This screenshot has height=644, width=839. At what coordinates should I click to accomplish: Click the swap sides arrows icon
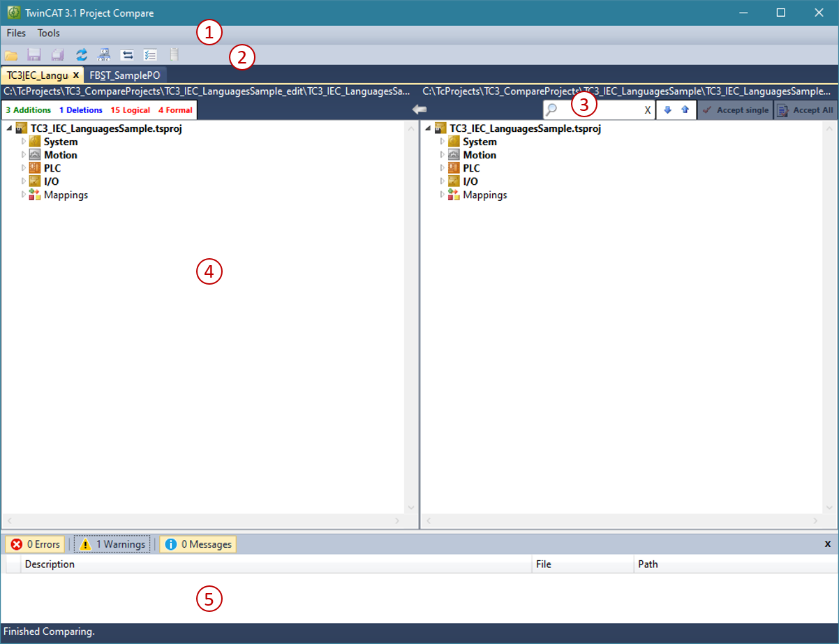click(127, 54)
